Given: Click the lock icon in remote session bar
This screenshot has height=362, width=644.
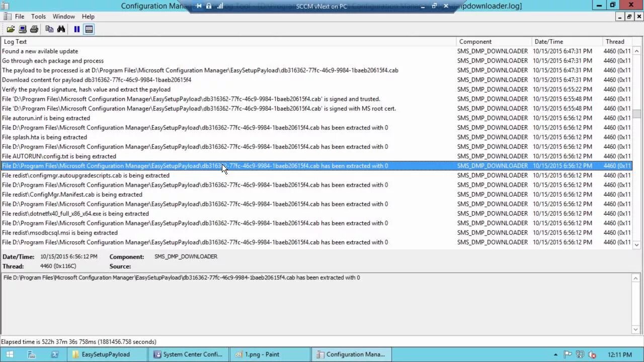Looking at the screenshot, I should [x=209, y=6].
